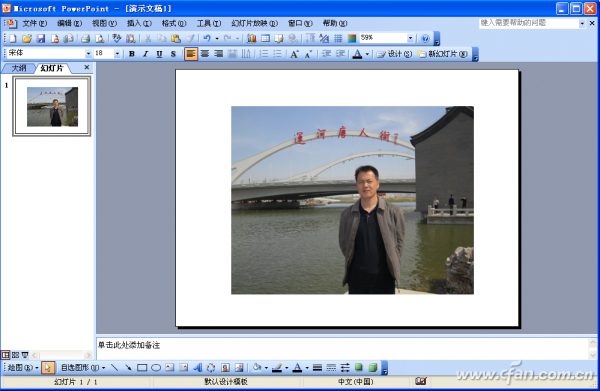
Task: Apply shadow style green square icon
Action: [359, 368]
